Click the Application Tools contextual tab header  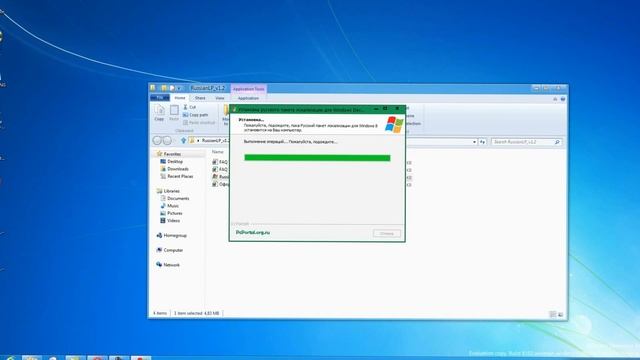(x=249, y=89)
